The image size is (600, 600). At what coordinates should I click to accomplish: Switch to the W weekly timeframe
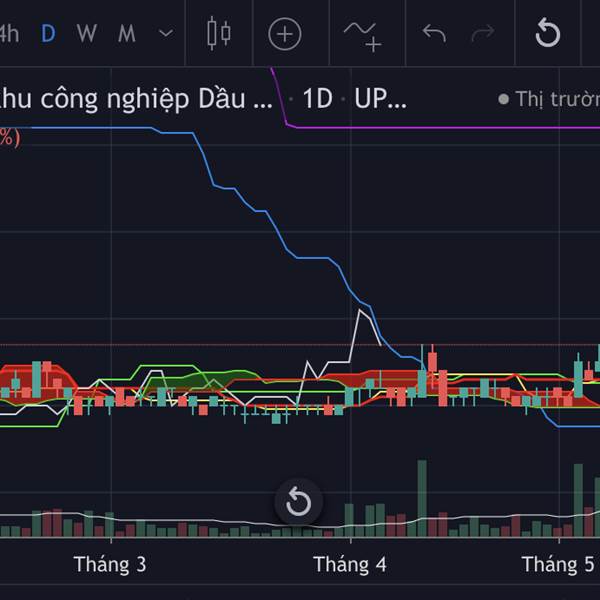click(87, 34)
